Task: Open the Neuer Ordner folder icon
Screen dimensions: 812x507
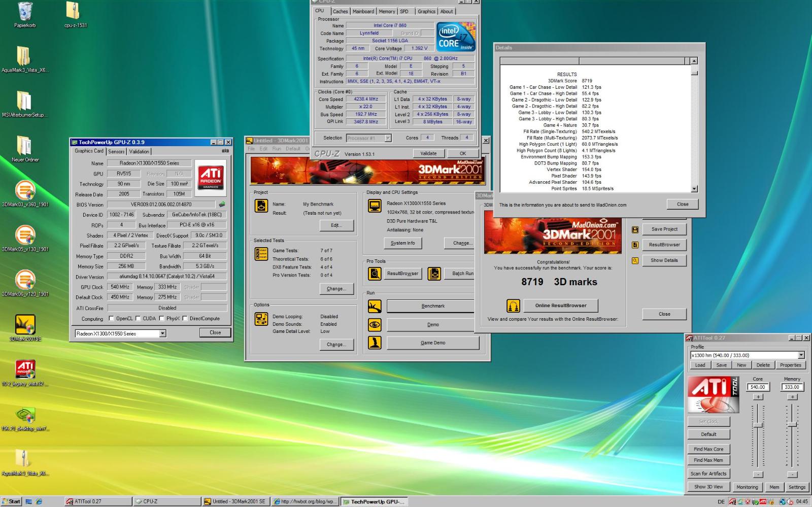Action: coord(24,146)
